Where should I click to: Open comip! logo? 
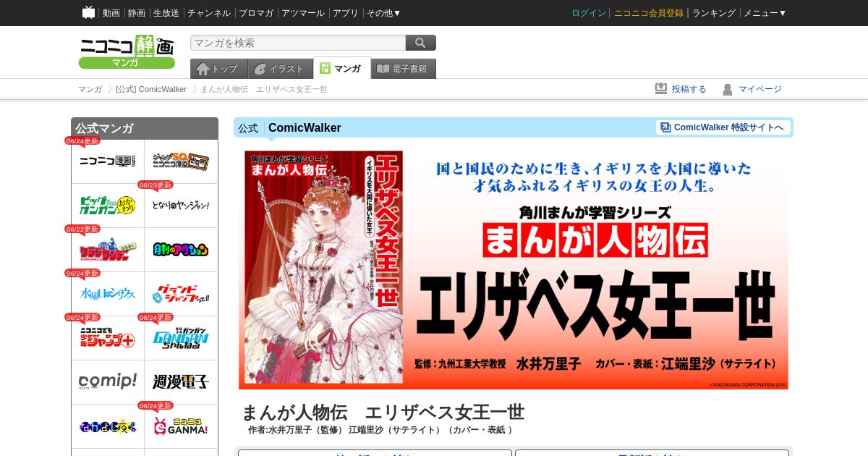pos(108,382)
